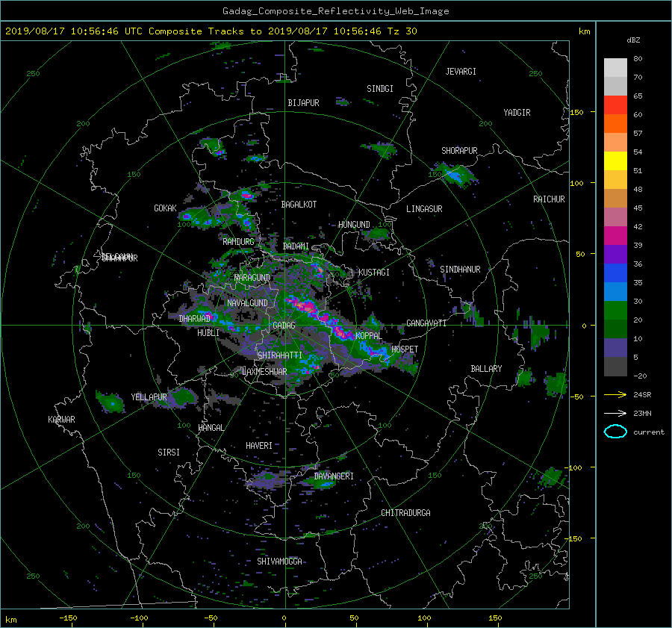This screenshot has height=628, width=672.
Task: Select the red 65 dBZ color swatch
Action: (x=615, y=105)
